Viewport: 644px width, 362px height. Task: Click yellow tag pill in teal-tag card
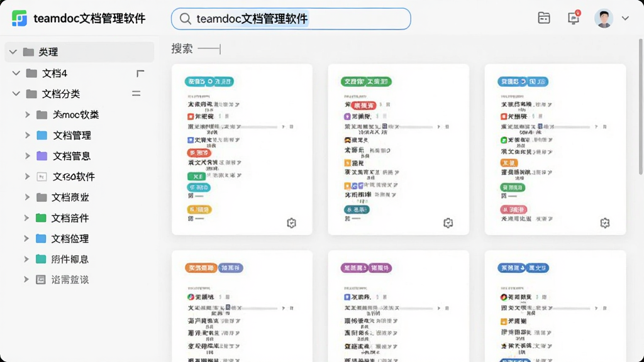[199, 209]
